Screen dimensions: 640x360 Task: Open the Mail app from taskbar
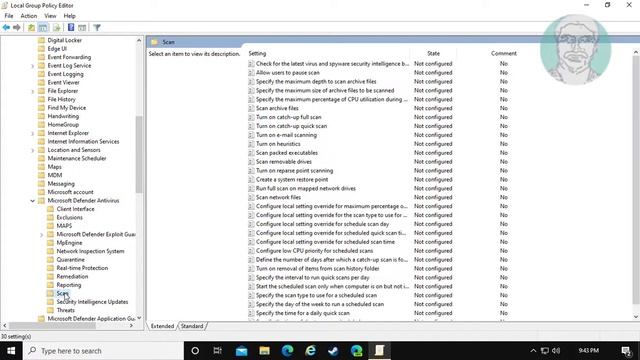pyautogui.click(x=241, y=351)
